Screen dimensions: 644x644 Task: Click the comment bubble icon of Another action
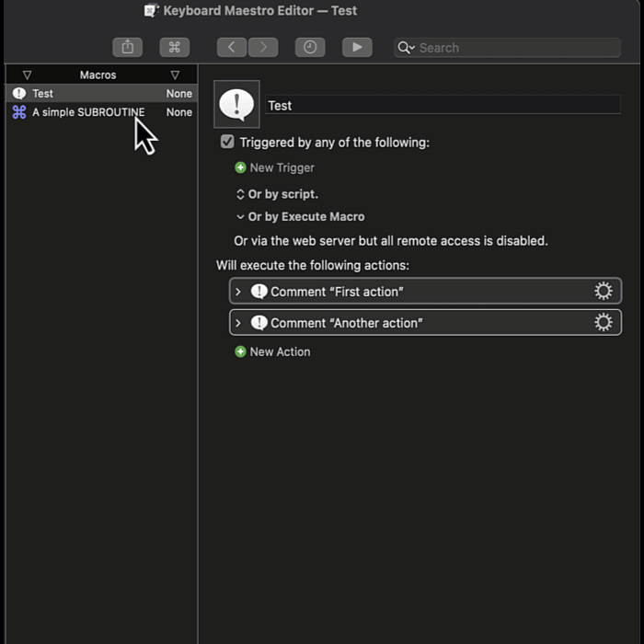pos(259,323)
